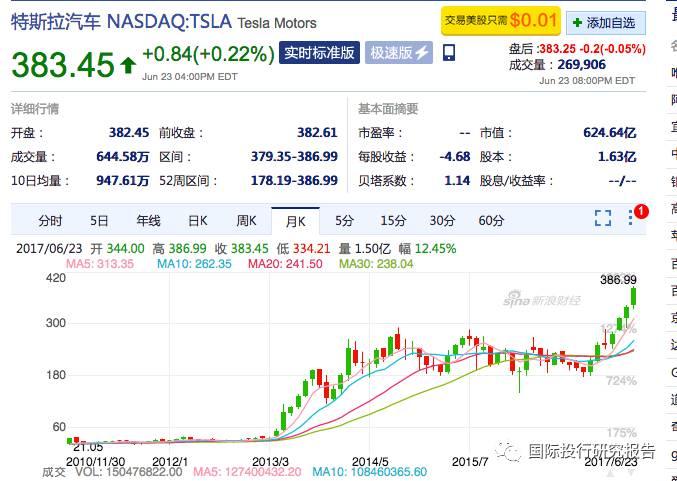
Task: Switch to the 15分 chart tab
Action: click(x=393, y=221)
